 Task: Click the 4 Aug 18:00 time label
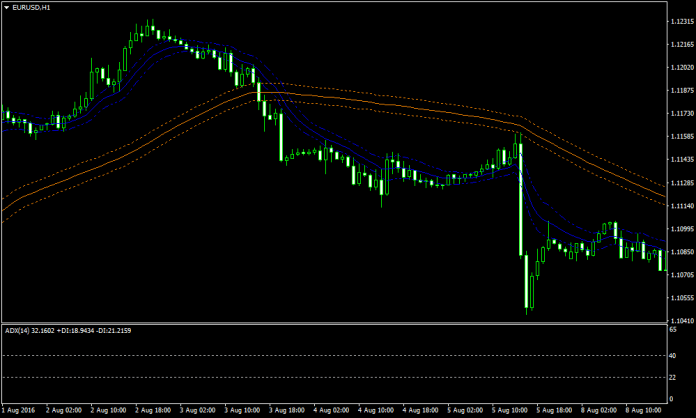[x=422, y=411]
